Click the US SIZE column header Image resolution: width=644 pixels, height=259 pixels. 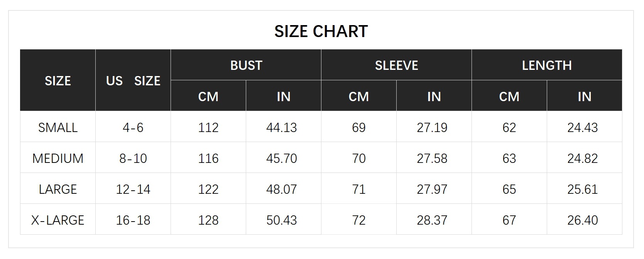click(x=133, y=81)
